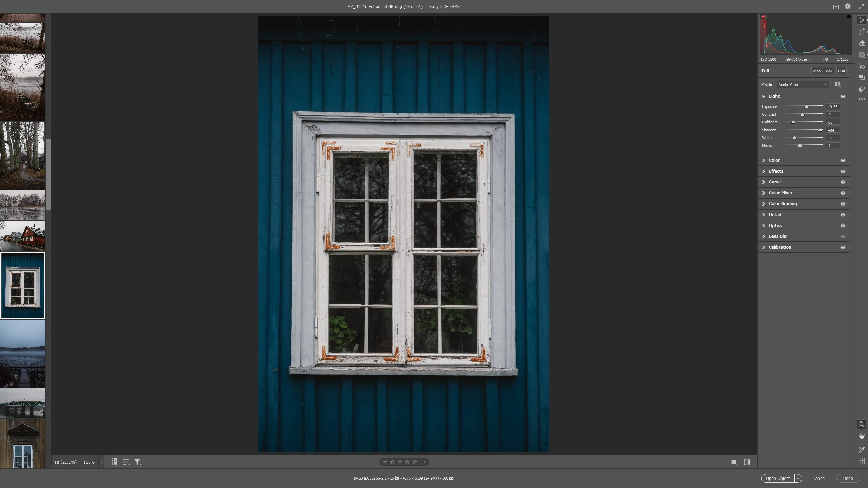Select the Zoom tool magnifier
Screen dimensions: 868x488
coord(861,424)
